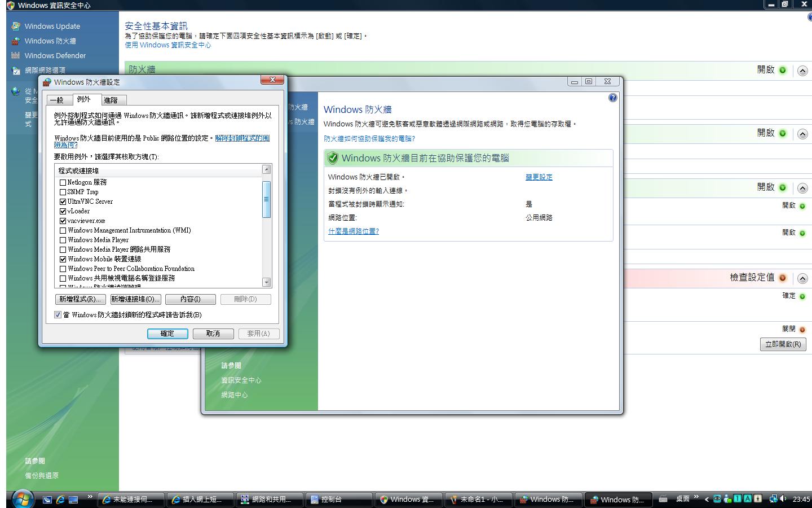Screen dimensions: 812x508
Task: Open Windows Defender sidebar icon
Action: 16,55
